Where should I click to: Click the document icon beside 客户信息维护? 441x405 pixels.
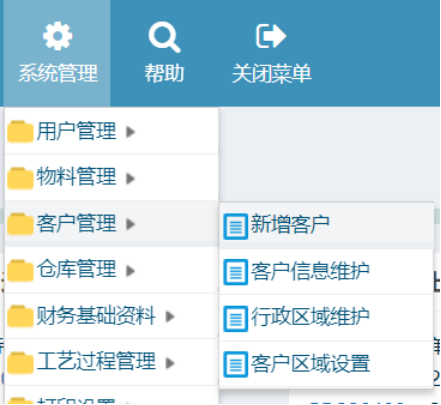pos(236,272)
